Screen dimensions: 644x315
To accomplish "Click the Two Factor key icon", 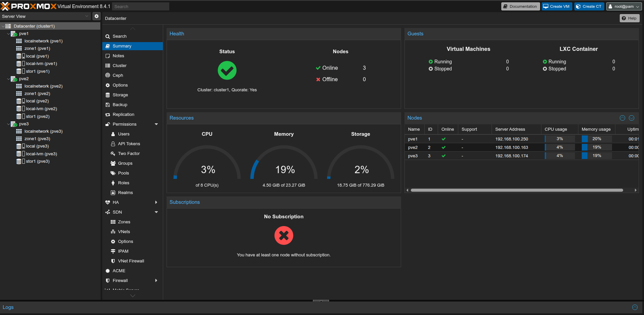I will pos(113,154).
